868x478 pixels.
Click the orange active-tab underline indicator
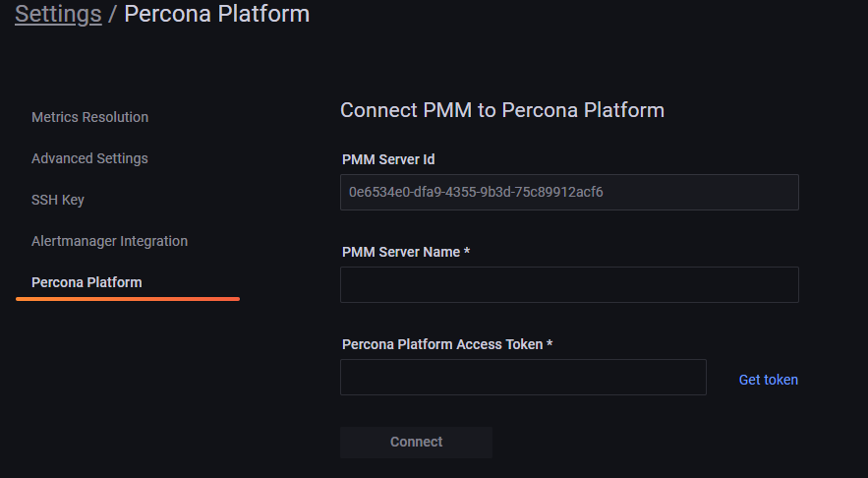[x=128, y=298]
